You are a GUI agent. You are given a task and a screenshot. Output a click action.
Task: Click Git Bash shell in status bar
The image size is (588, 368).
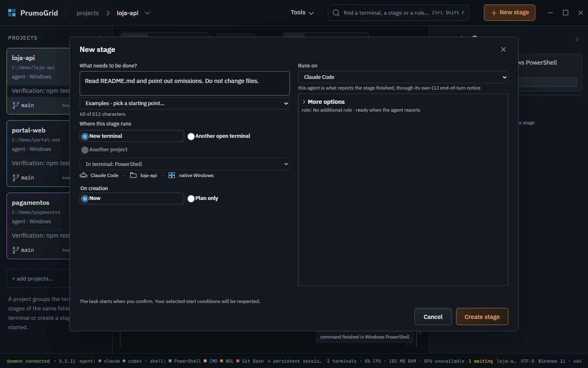point(250,361)
